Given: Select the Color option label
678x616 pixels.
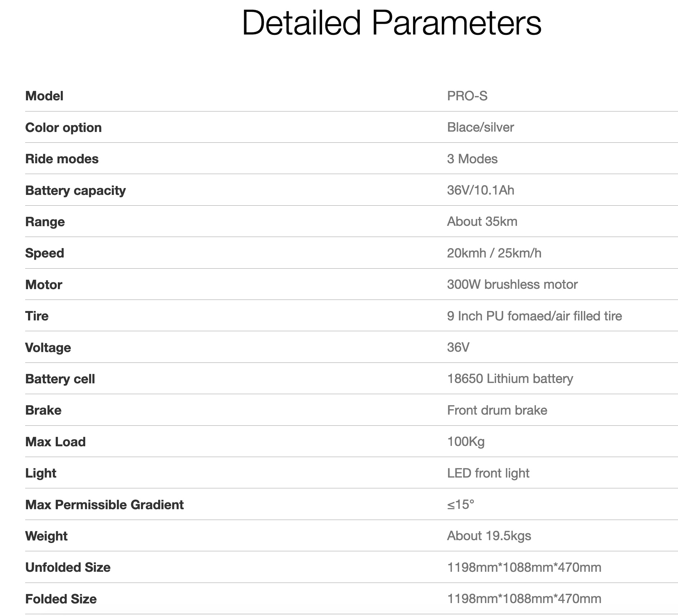Looking at the screenshot, I should 63,128.
